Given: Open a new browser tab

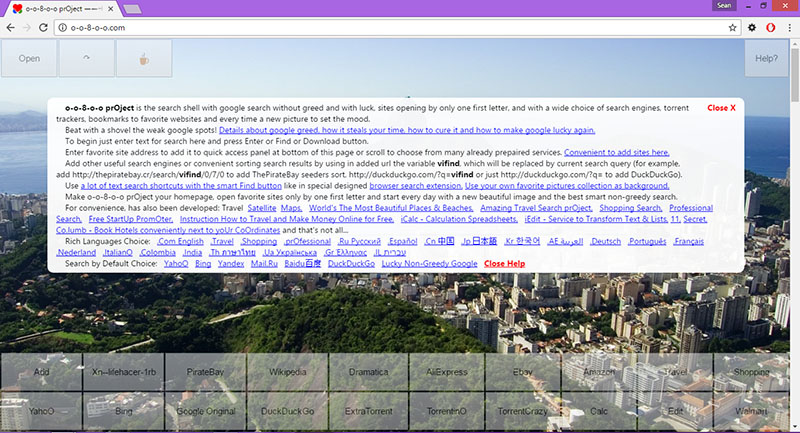Looking at the screenshot, I should point(133,9).
